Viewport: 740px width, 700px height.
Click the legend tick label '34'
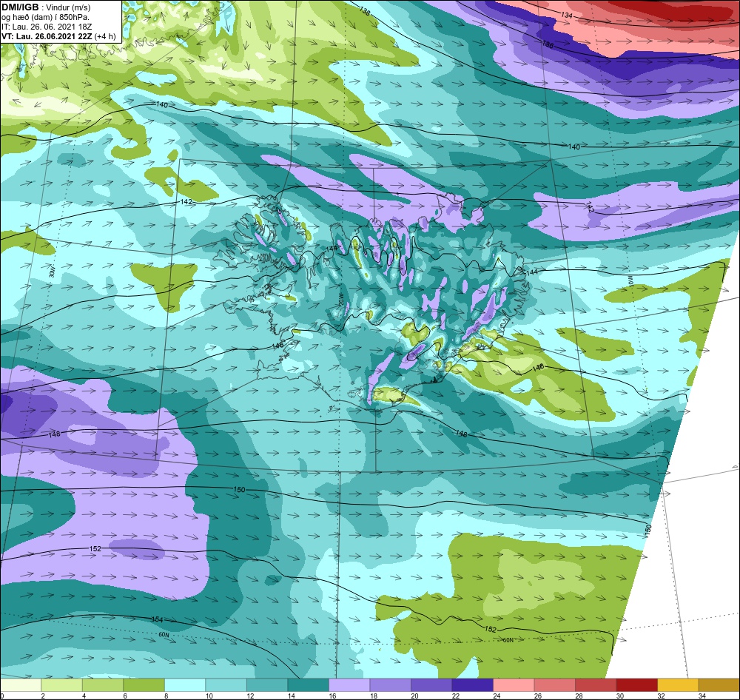coord(702,696)
